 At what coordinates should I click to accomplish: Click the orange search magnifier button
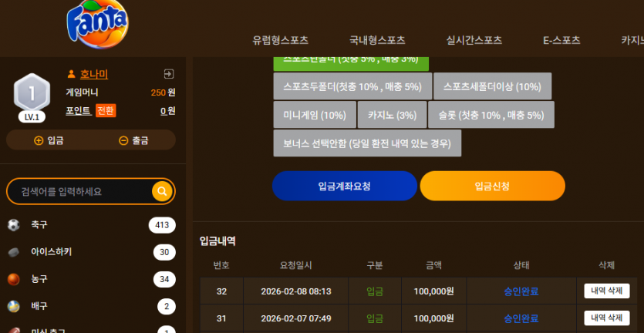click(x=162, y=191)
